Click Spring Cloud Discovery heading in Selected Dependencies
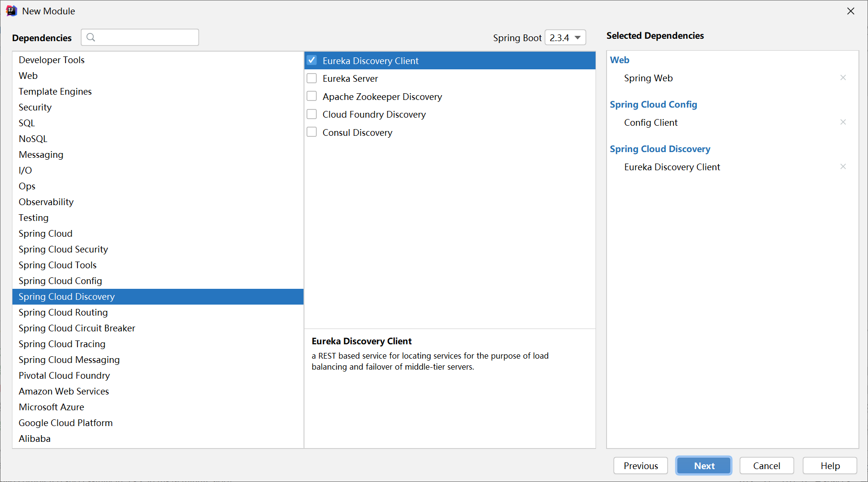Screen dimensions: 868x482 click(x=660, y=149)
